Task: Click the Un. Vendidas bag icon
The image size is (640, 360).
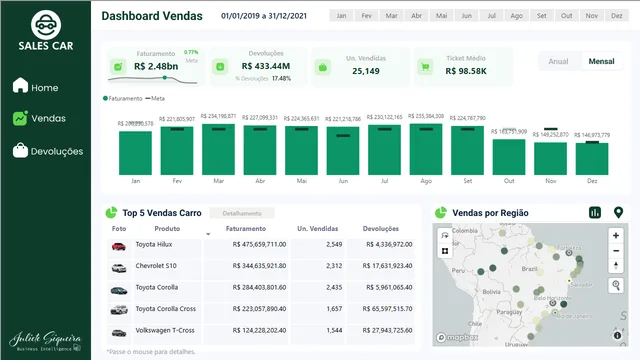Action: 322,67
